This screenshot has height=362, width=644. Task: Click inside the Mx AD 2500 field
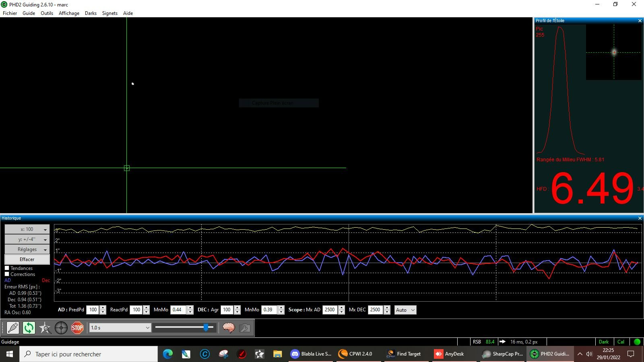click(330, 310)
